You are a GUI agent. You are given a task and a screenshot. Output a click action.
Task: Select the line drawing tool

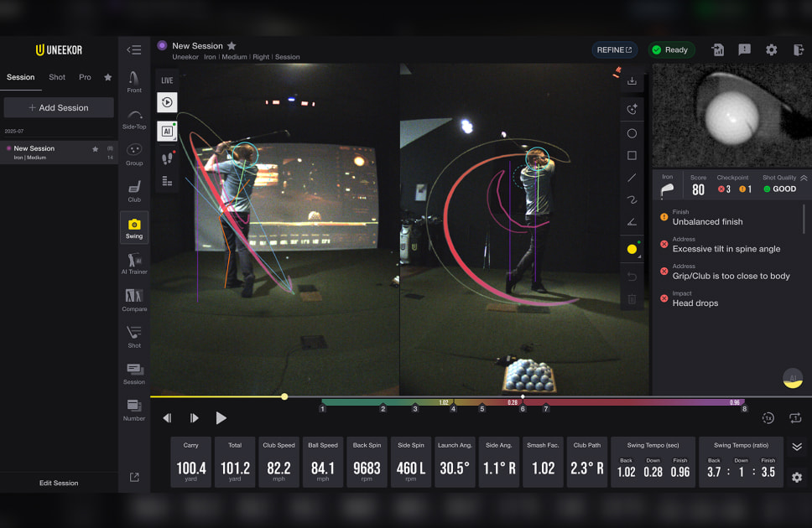point(632,178)
